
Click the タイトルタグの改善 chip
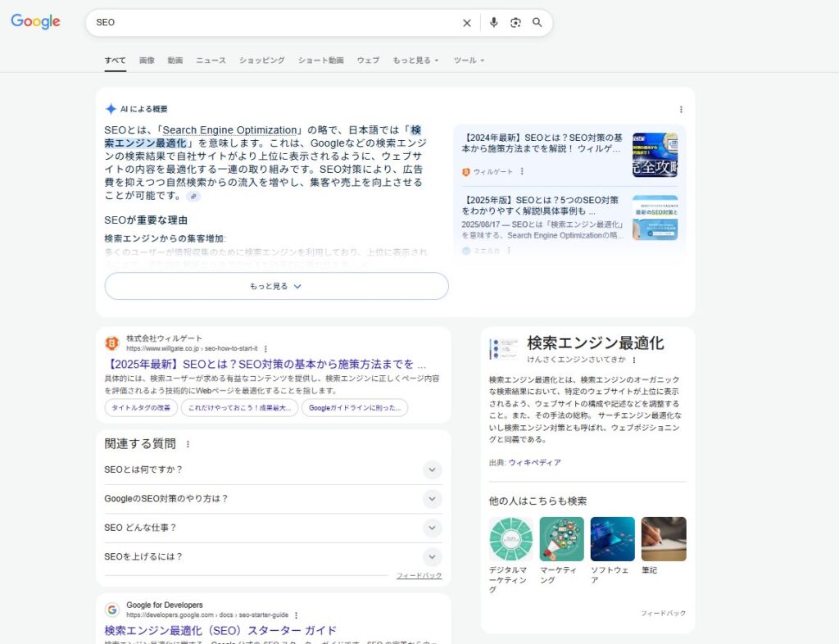pos(141,408)
